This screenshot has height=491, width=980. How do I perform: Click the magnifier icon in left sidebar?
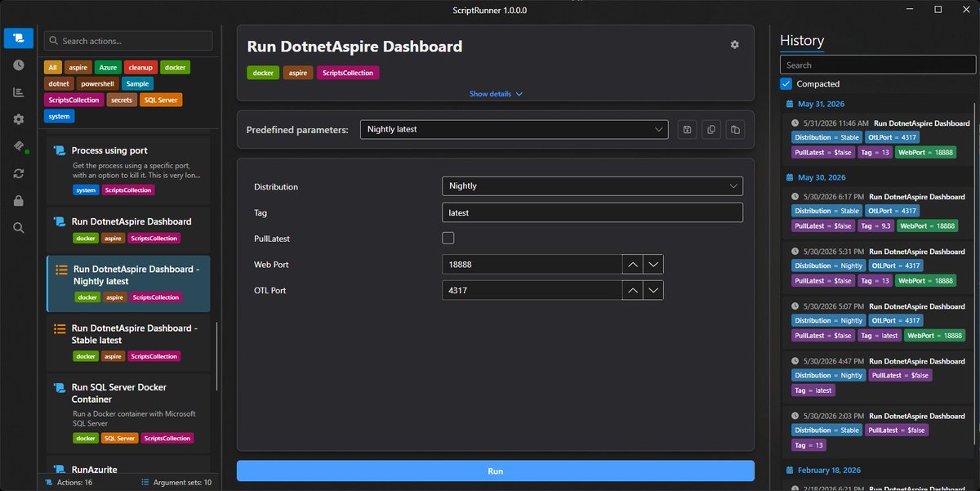pos(19,227)
